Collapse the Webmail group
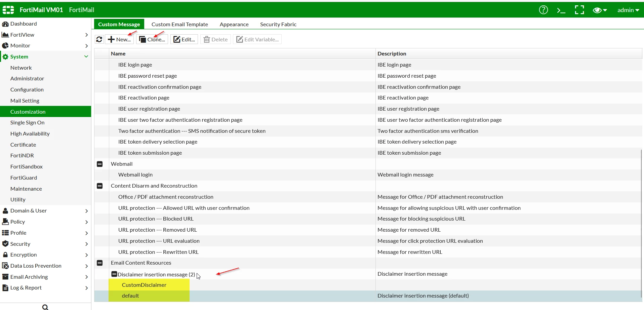Screen dimensions: 644x310 [x=100, y=164]
